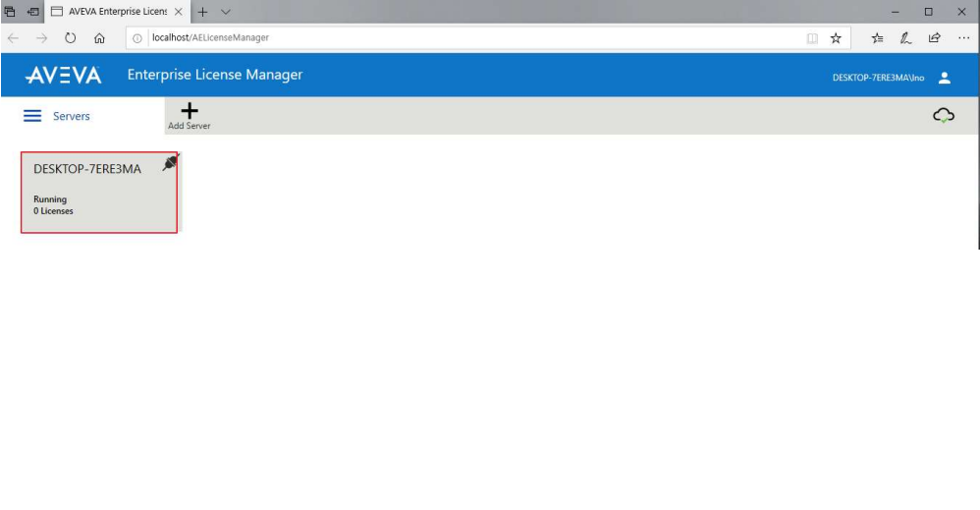Click the Add Server plus icon
This screenshot has width=980, height=510.
pyautogui.click(x=190, y=111)
